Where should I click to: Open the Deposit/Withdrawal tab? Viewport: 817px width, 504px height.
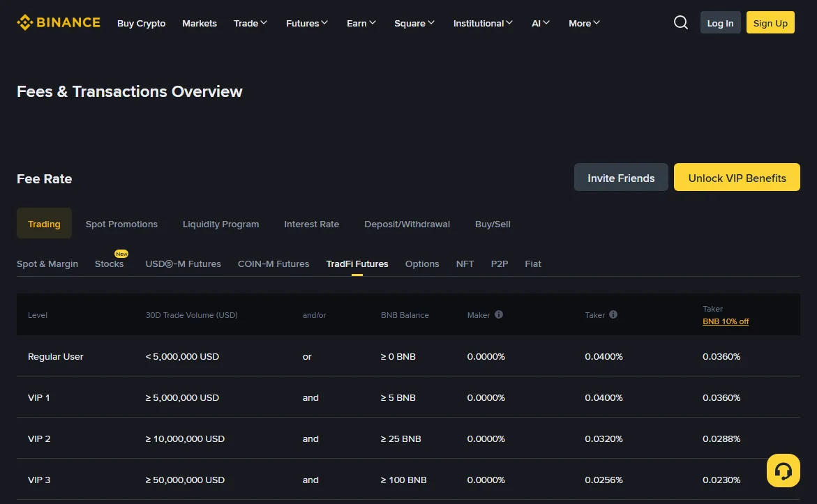click(407, 224)
